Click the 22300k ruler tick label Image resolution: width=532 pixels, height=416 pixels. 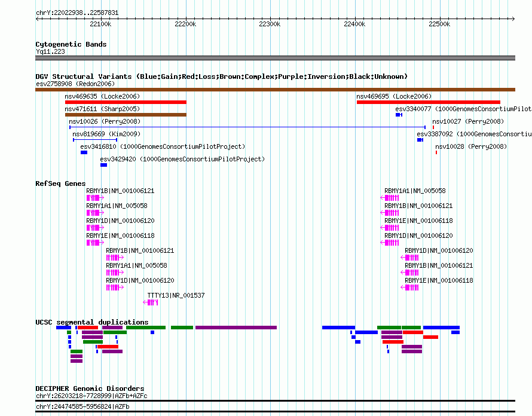click(270, 24)
